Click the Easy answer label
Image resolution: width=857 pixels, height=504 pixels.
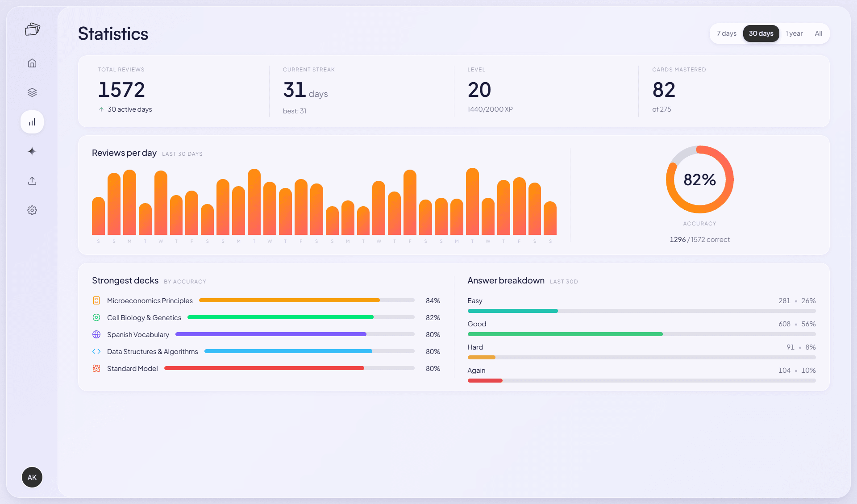[x=475, y=300]
